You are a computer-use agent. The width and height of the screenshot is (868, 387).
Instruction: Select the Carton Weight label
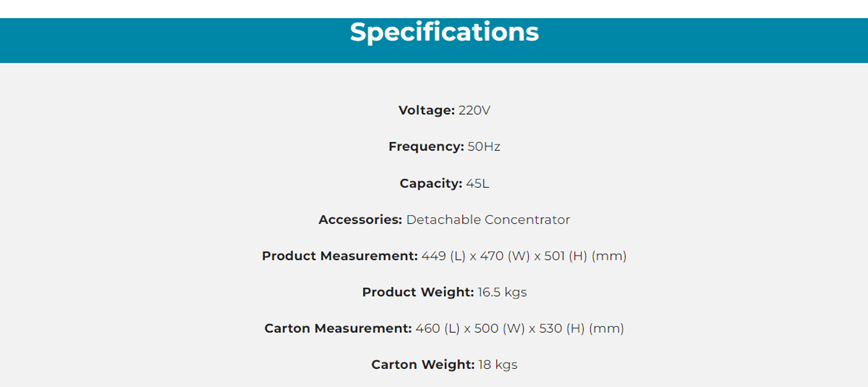(x=423, y=365)
